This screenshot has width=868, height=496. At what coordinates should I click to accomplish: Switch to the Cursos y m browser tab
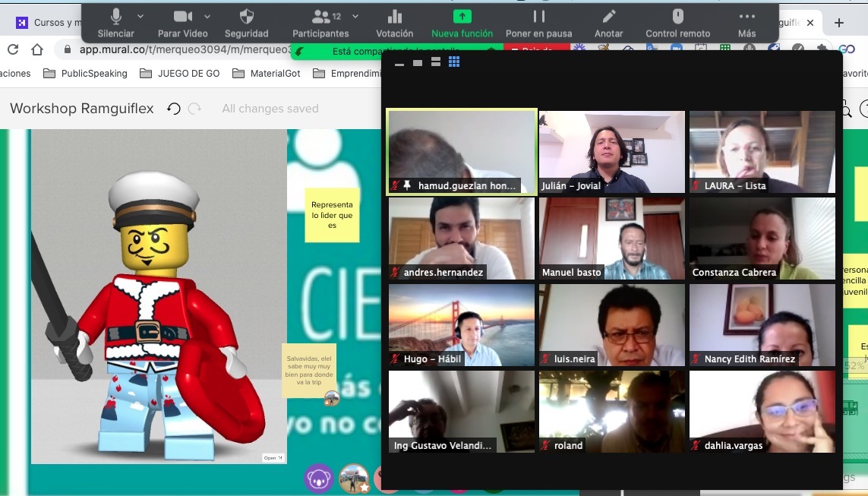tap(49, 23)
